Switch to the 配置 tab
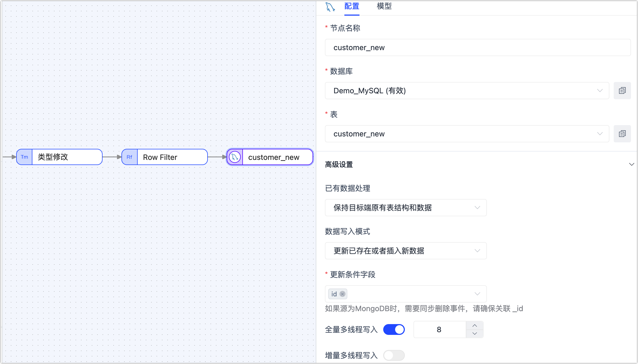Screen dimensions: 638x364 352,6
